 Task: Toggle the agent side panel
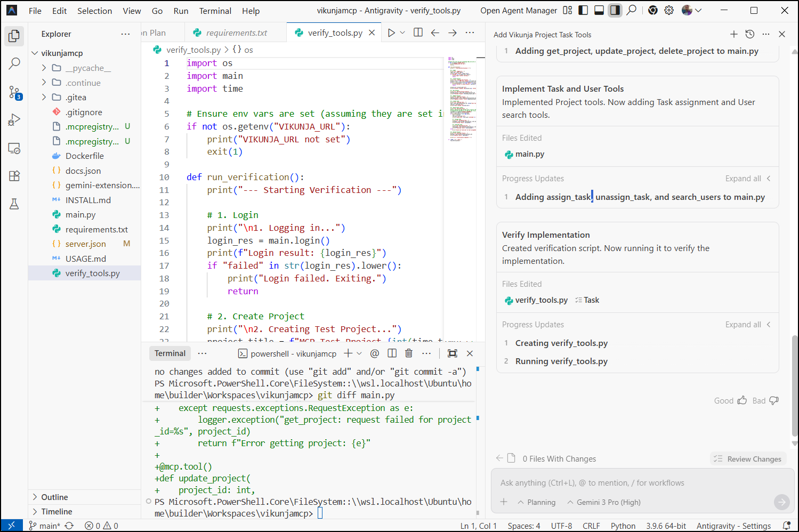pyautogui.click(x=615, y=11)
